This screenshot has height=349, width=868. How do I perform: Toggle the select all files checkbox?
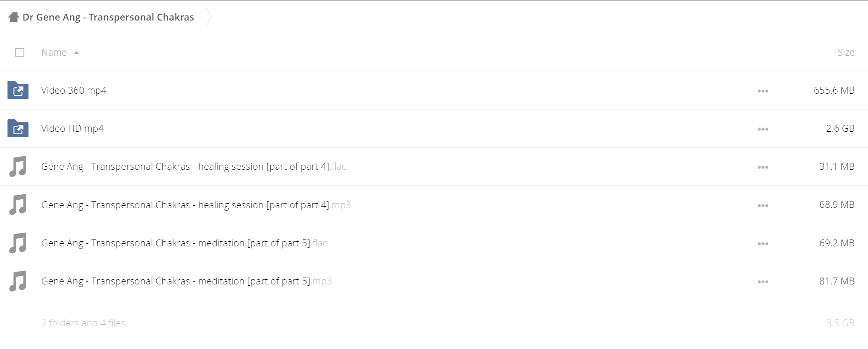click(20, 53)
